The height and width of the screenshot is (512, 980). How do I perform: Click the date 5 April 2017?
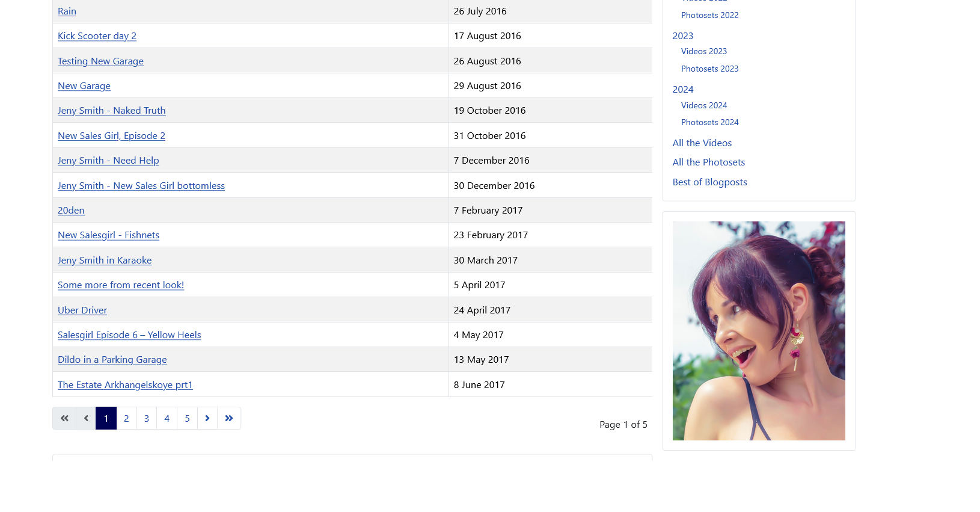pos(480,285)
